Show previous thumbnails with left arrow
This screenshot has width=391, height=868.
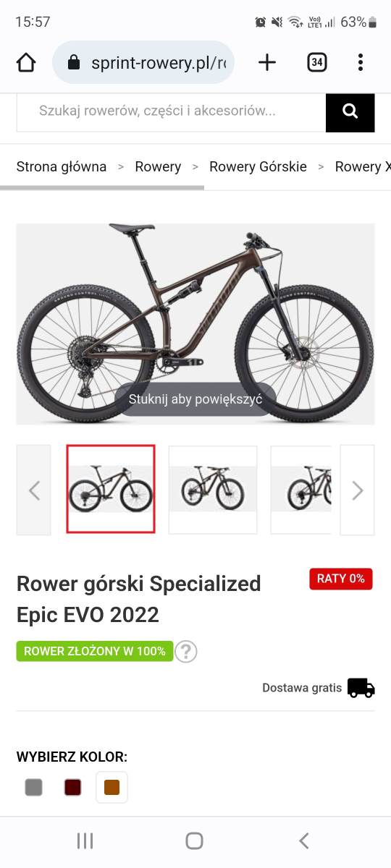[34, 490]
